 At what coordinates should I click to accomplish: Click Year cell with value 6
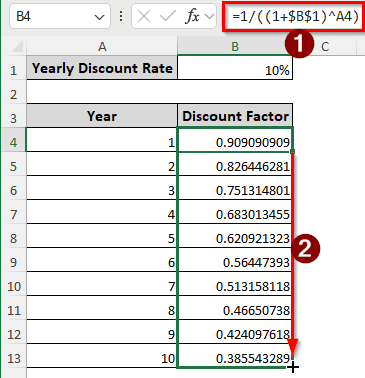102,260
